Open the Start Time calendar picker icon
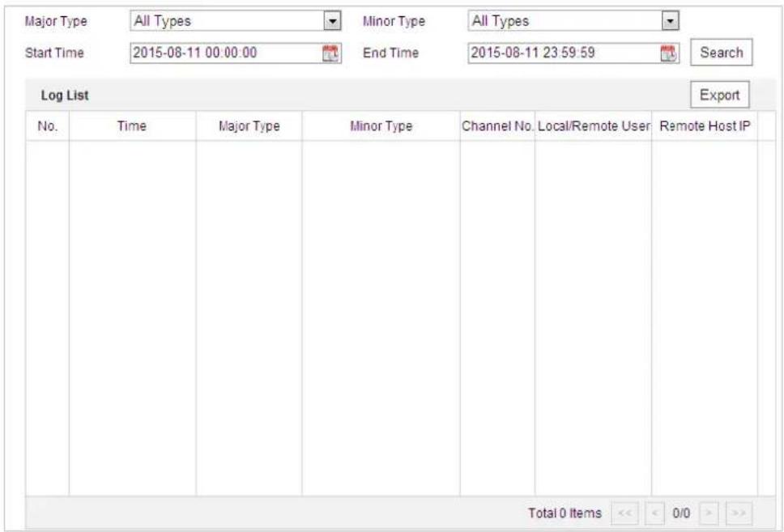Viewport: 784px width, 532px height. 330,53
